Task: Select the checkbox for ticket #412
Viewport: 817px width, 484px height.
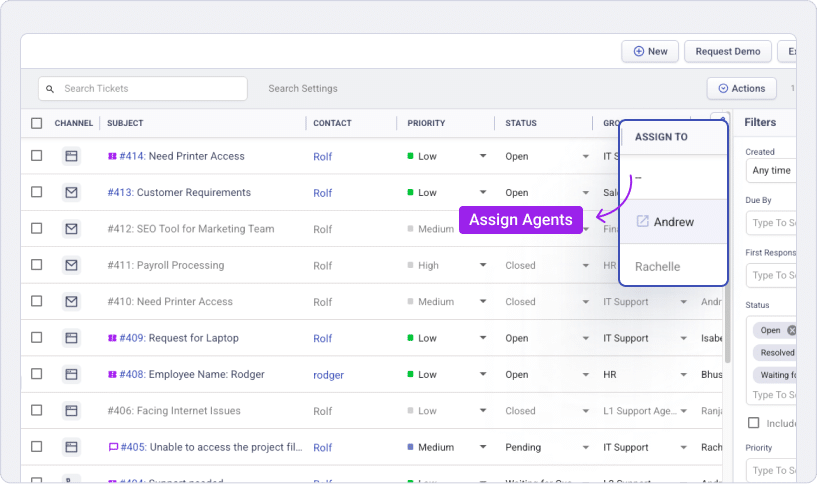Action: click(x=36, y=228)
